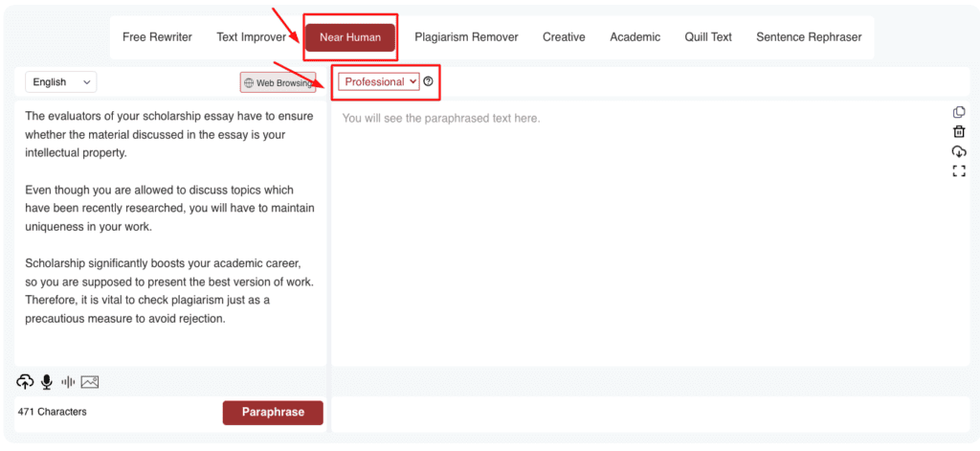The image size is (980, 451).
Task: Expand output panel to fullscreen
Action: [x=959, y=170]
